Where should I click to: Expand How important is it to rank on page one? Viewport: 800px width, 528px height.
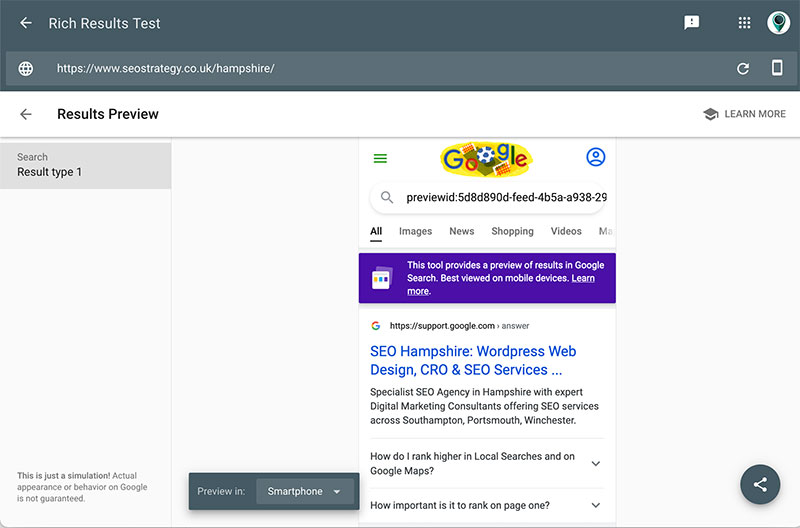[487, 505]
